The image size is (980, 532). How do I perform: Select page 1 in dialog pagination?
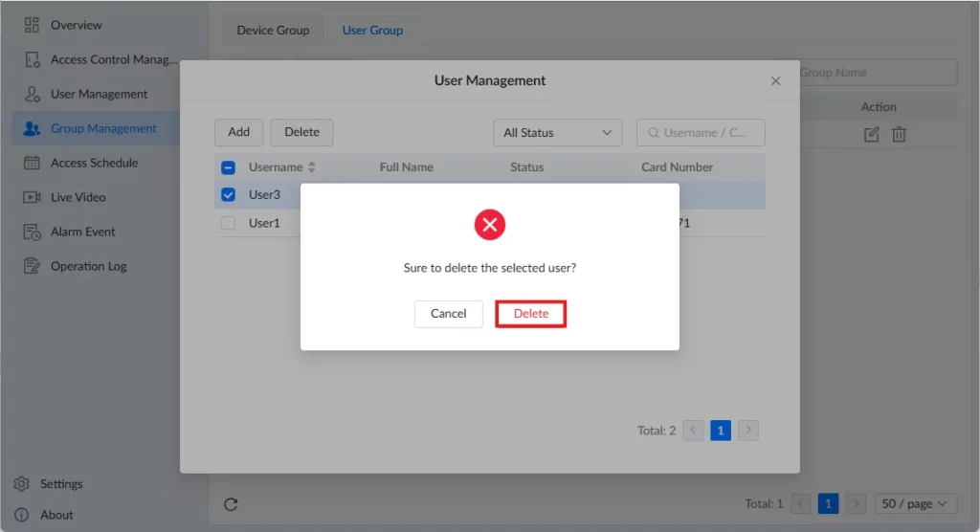coord(721,431)
